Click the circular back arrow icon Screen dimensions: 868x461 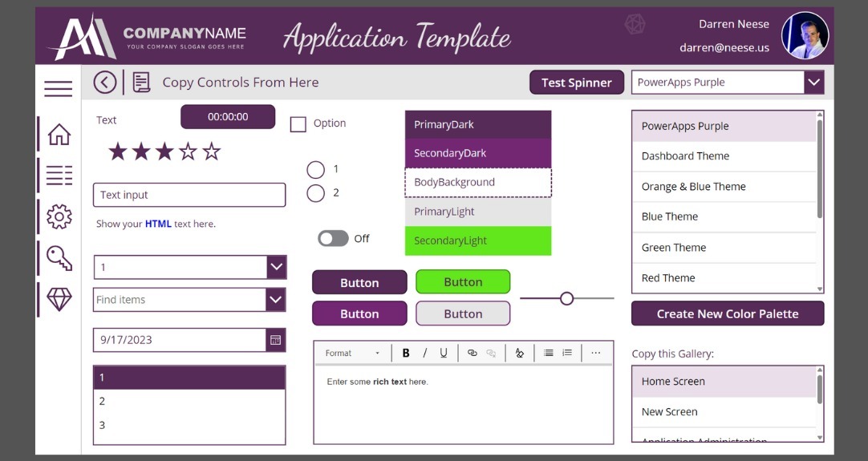coord(105,82)
